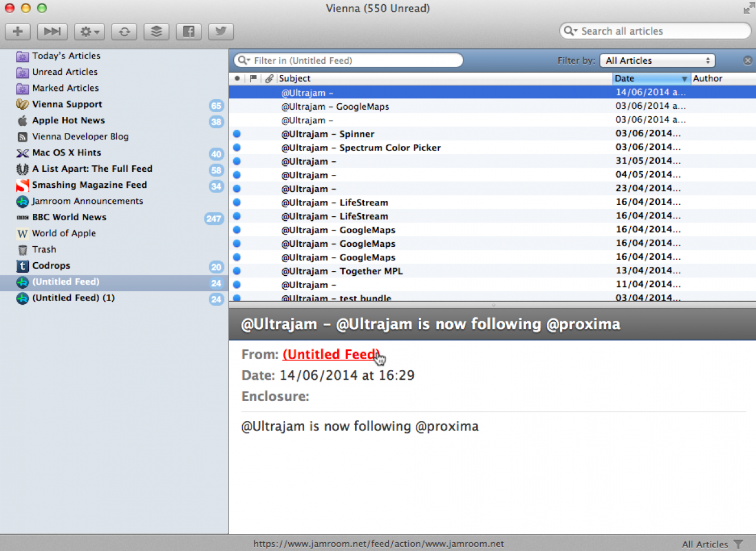The width and height of the screenshot is (756, 551).
Task: Open the Trash folder
Action: (x=44, y=250)
